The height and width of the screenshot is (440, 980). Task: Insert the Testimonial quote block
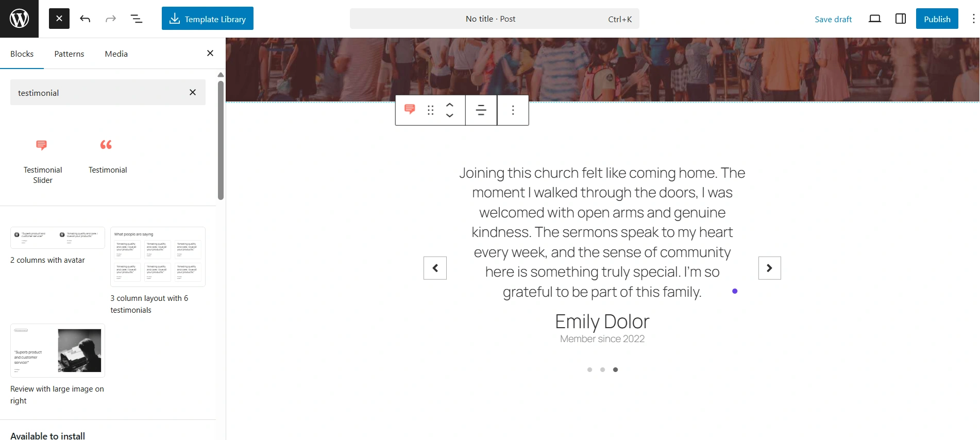(x=107, y=156)
